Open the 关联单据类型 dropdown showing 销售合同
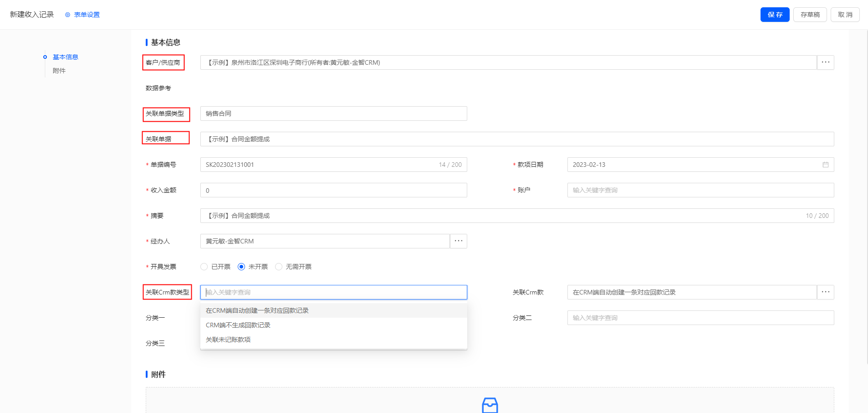This screenshot has width=868, height=413. (333, 114)
